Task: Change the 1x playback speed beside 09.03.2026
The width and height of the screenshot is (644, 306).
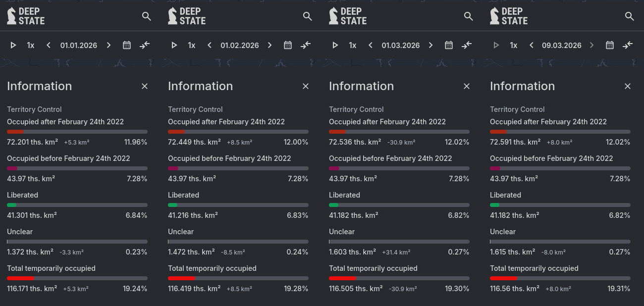Action: click(x=514, y=45)
